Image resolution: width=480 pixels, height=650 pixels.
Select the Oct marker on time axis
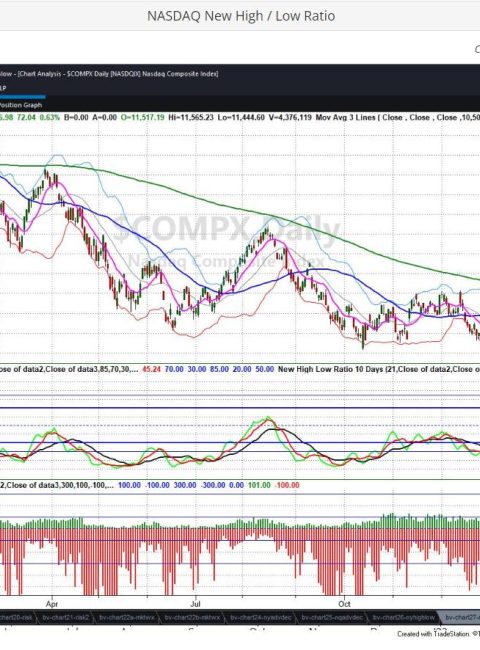(x=344, y=604)
